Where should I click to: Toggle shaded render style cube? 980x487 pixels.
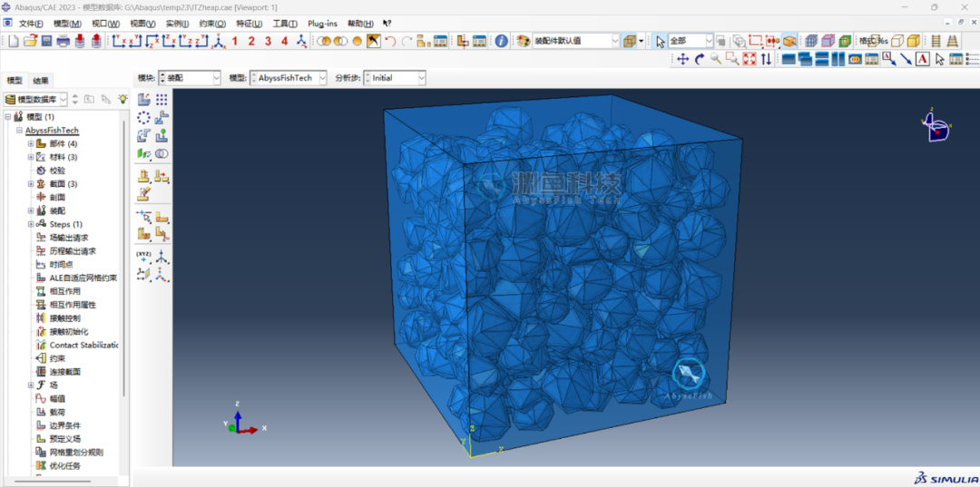pos(913,41)
